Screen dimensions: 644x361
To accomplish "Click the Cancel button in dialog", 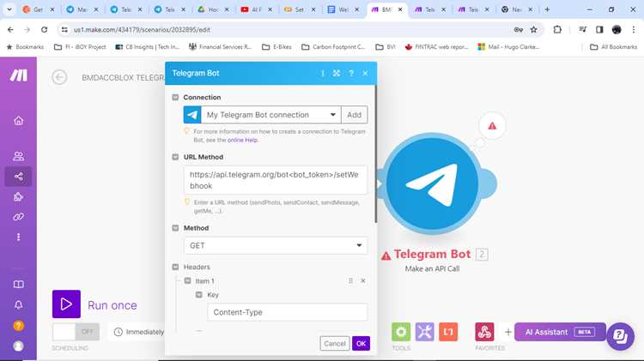I will pos(335,343).
